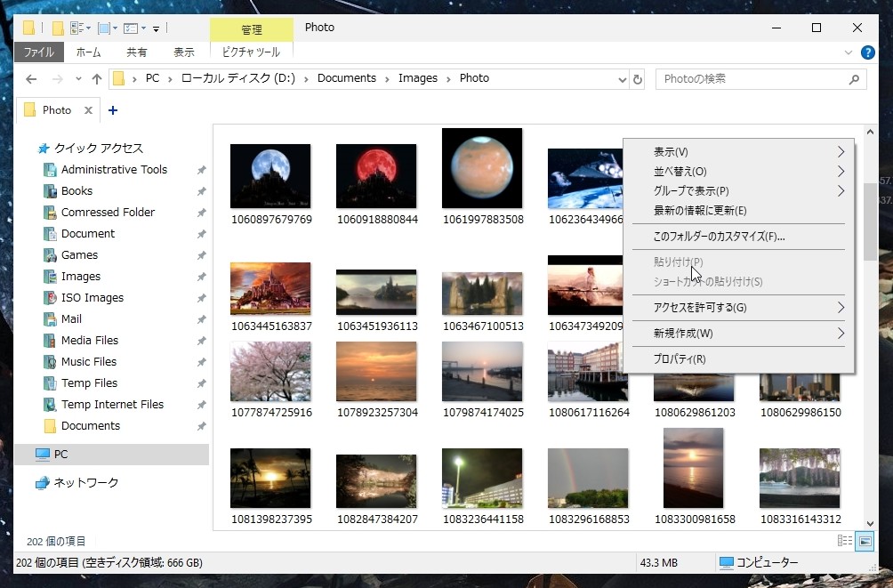Refresh the address bar location
Screen dimensions: 893x588
pos(637,79)
